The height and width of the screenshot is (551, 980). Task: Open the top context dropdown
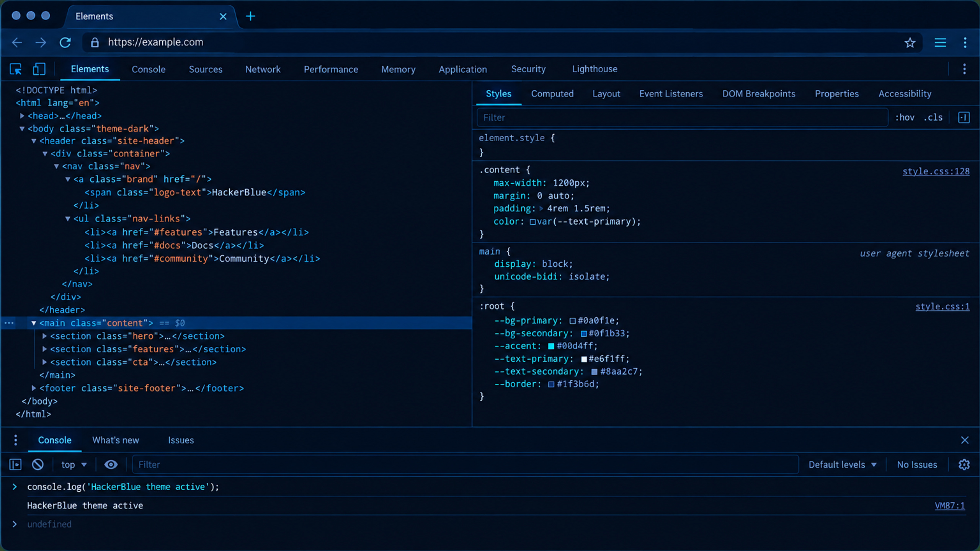pos(74,465)
